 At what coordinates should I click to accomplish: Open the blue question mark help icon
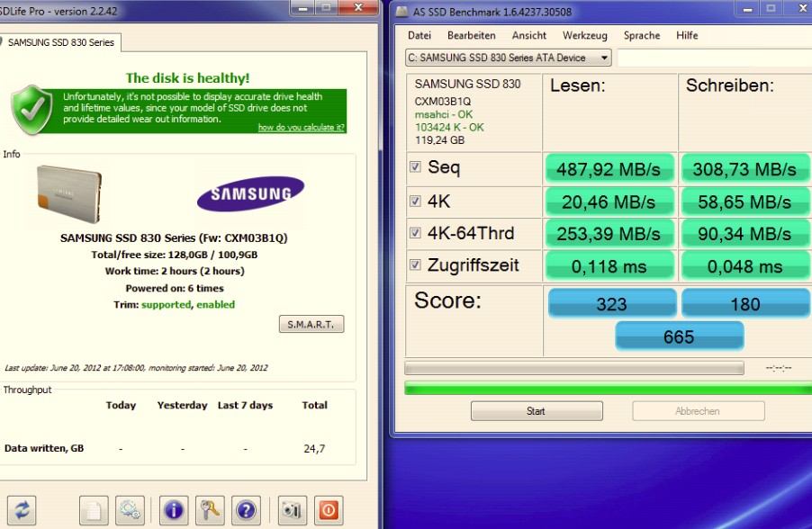tap(246, 510)
